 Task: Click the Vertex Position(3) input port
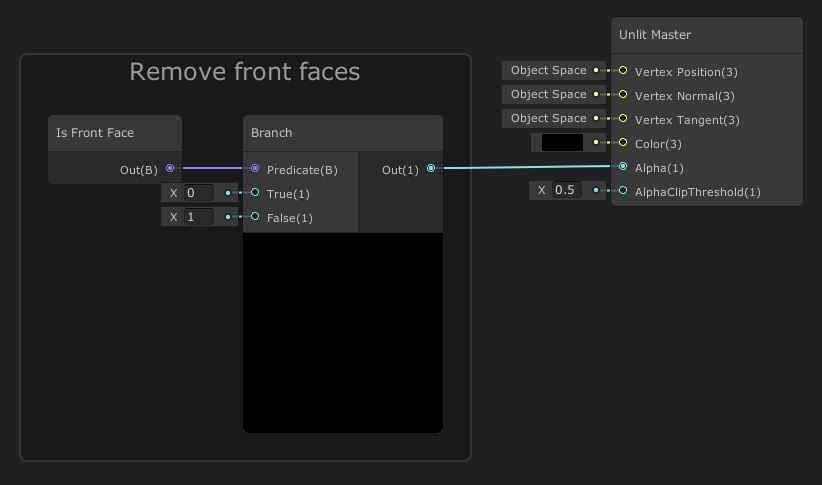pyautogui.click(x=623, y=70)
